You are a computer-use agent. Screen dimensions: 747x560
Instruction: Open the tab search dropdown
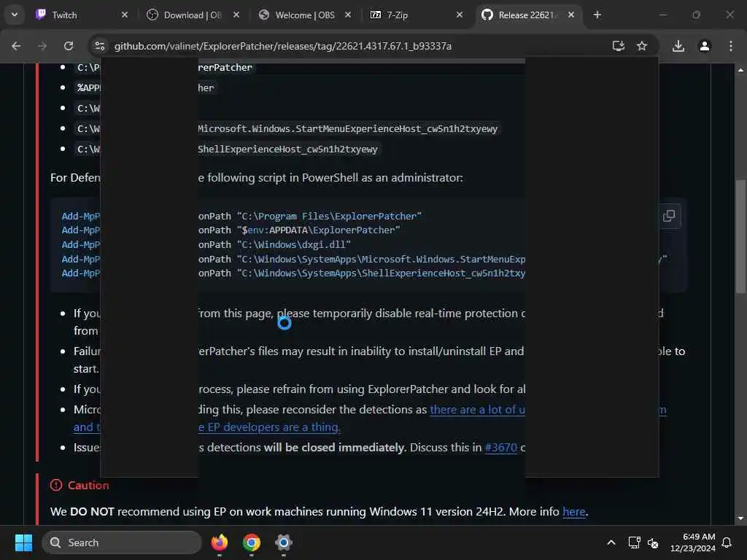(x=15, y=15)
